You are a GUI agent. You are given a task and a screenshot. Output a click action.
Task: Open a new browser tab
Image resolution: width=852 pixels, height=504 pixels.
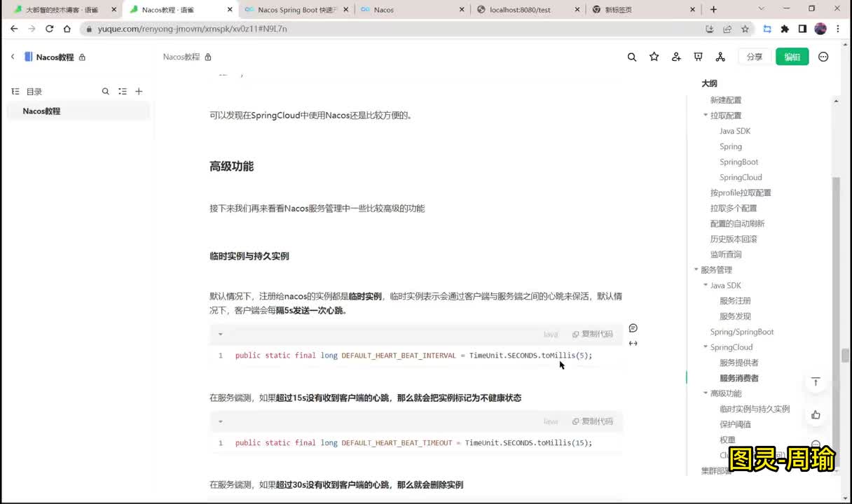coord(714,10)
